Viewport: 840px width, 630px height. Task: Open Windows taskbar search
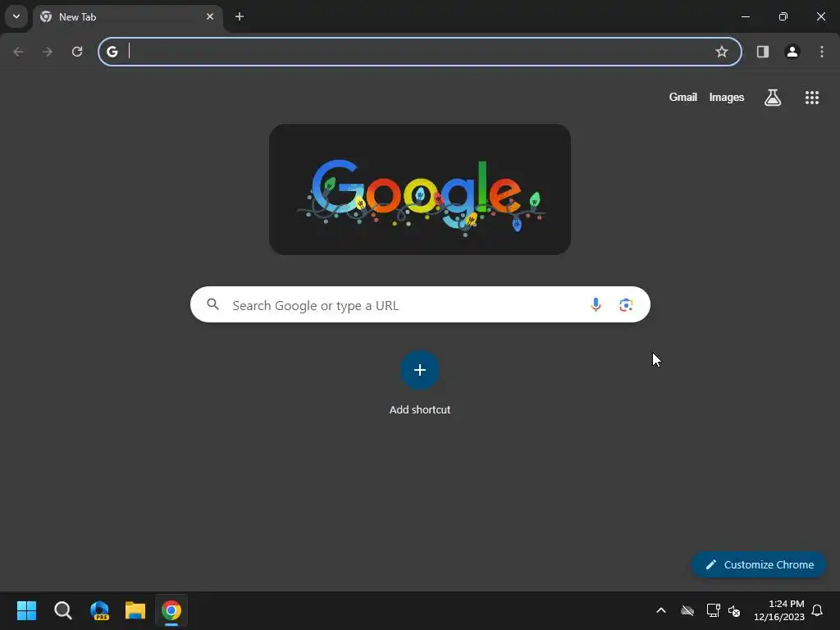(x=62, y=610)
